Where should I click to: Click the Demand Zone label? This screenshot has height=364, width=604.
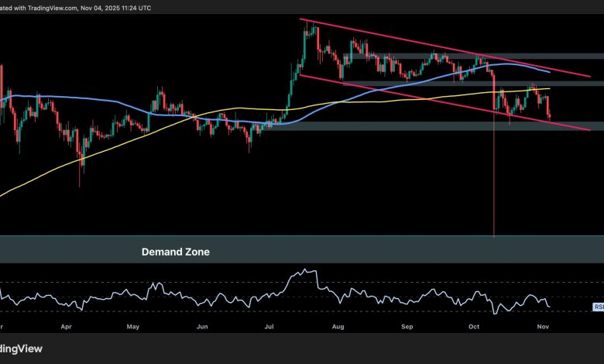tap(174, 252)
